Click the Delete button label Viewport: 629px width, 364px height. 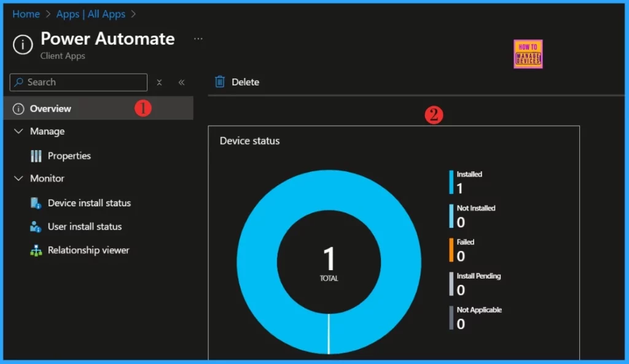[246, 82]
